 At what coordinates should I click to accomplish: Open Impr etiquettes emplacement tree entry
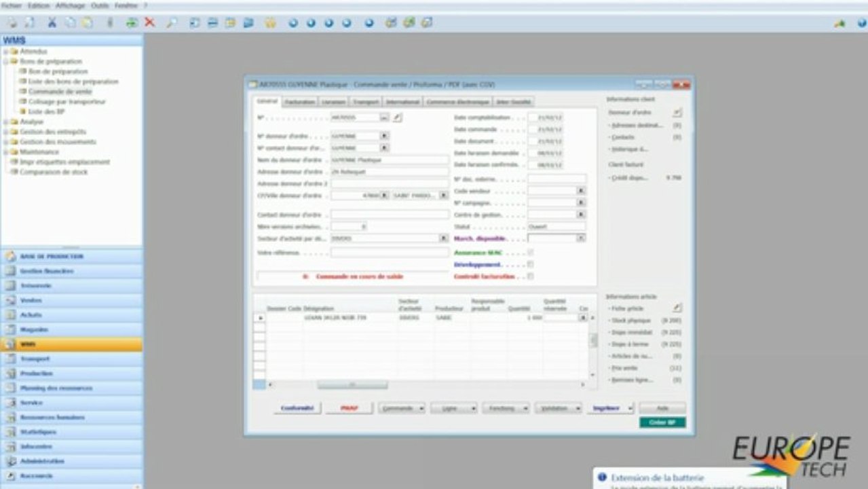(64, 162)
